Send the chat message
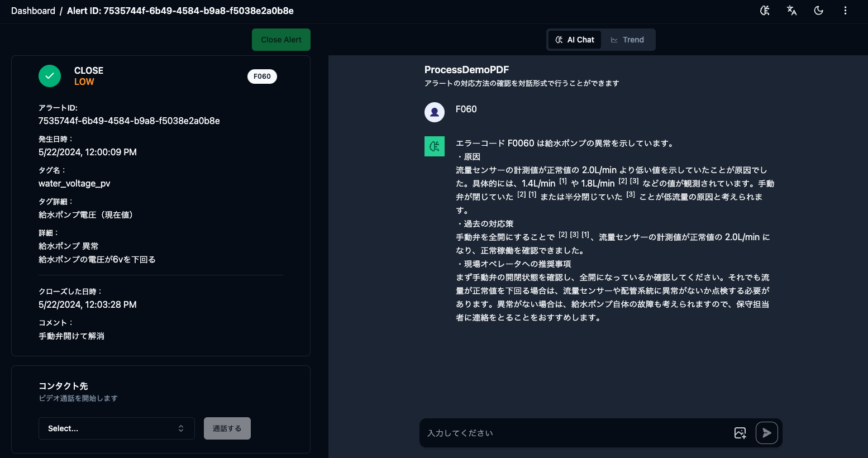868x458 pixels. pos(767,433)
